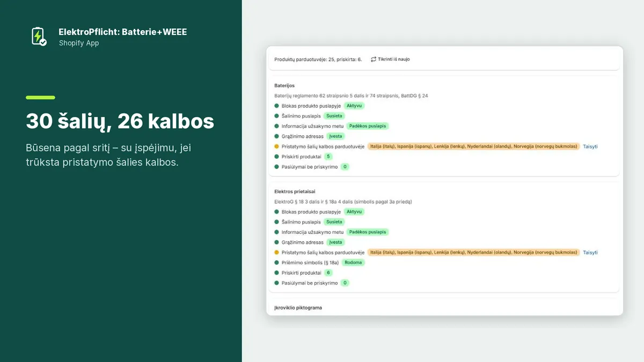644x362 pixels.
Task: Click the title 'ElektroPflicht: Batterie+WEEE'
Action: pyautogui.click(x=123, y=32)
